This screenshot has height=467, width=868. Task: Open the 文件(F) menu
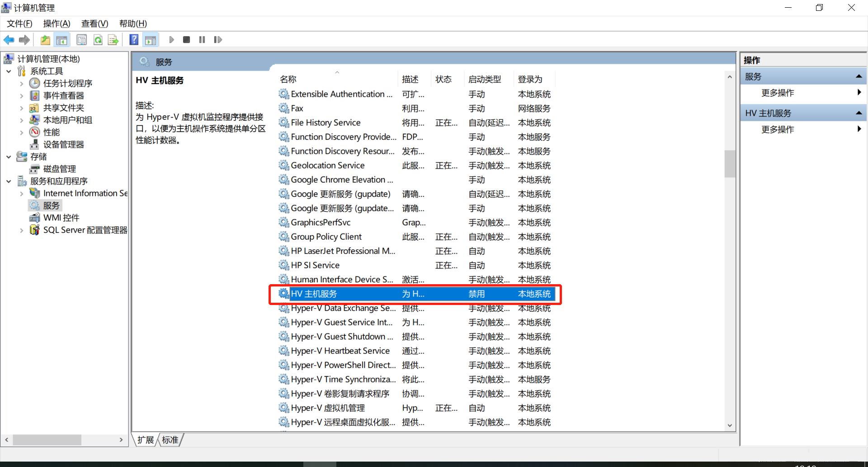click(x=19, y=24)
